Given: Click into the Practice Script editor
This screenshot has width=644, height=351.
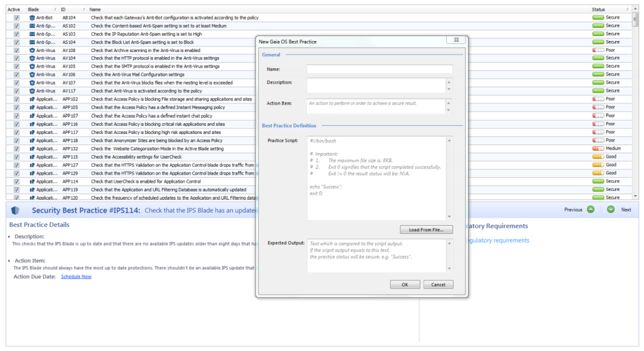Looking at the screenshot, I should pyautogui.click(x=377, y=178).
